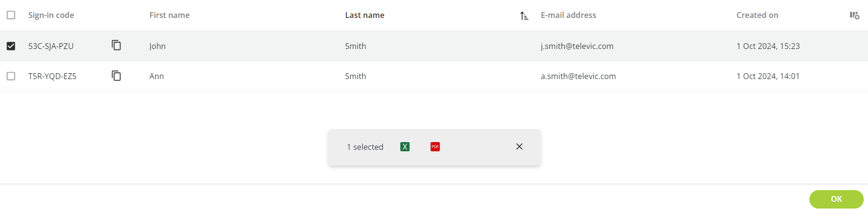Uncheck John Smith's row checkbox

[x=11, y=46]
